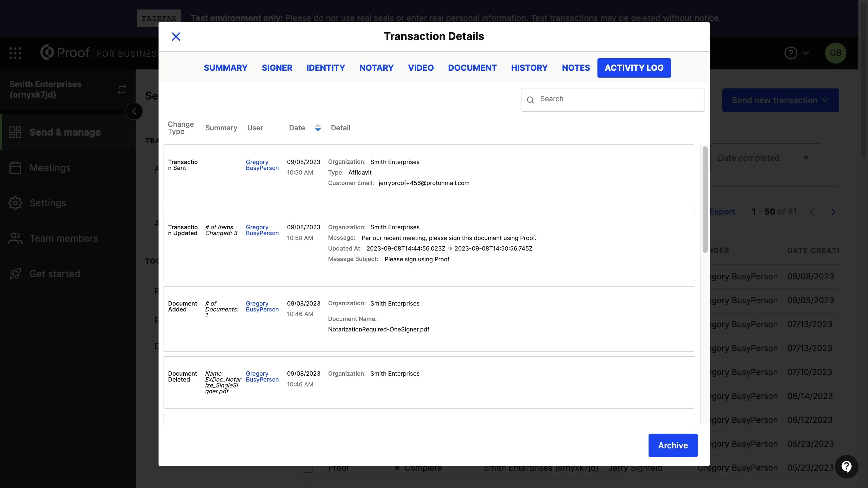
Task: Click the Proof logo icon
Action: (x=47, y=52)
